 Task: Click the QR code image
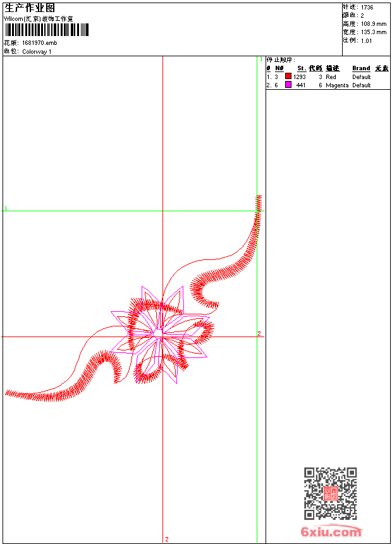[x=330, y=493]
